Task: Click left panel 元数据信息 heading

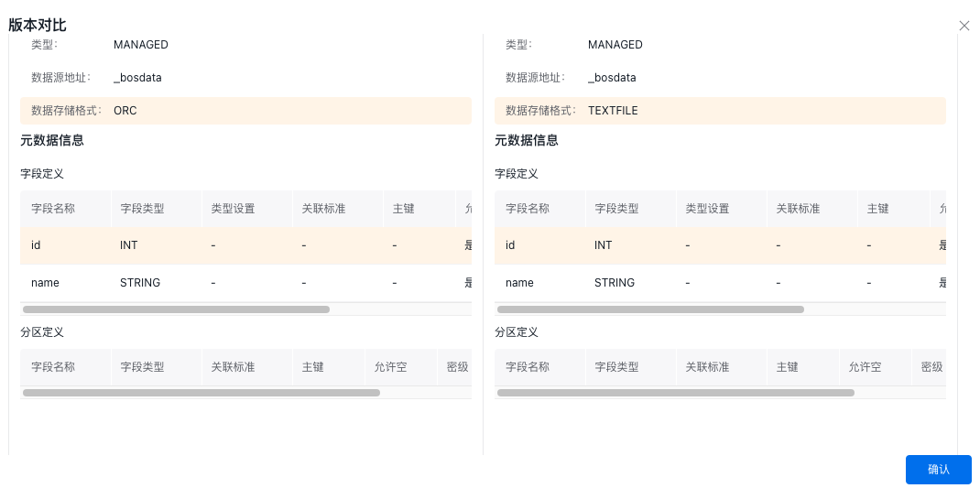Action: 52,140
